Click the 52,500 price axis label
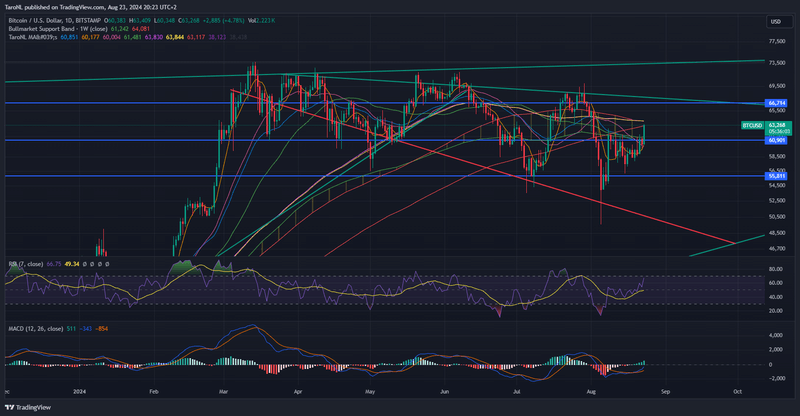 pyautogui.click(x=777, y=201)
